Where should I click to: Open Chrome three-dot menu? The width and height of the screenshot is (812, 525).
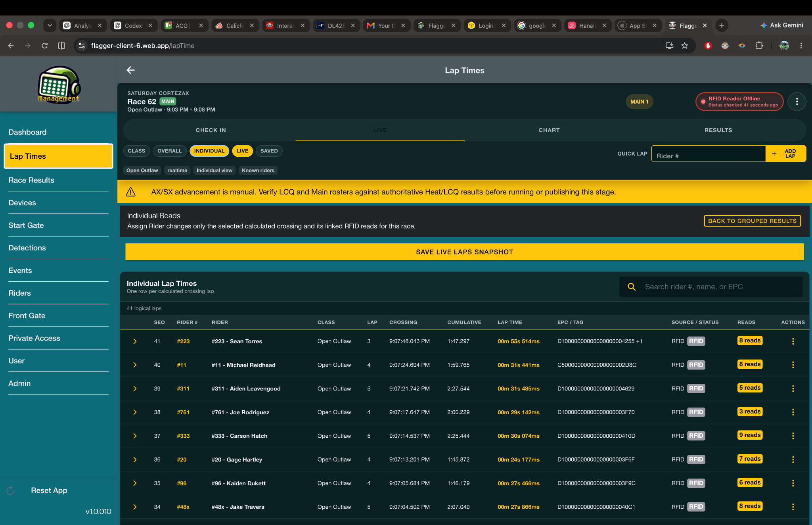click(x=801, y=46)
